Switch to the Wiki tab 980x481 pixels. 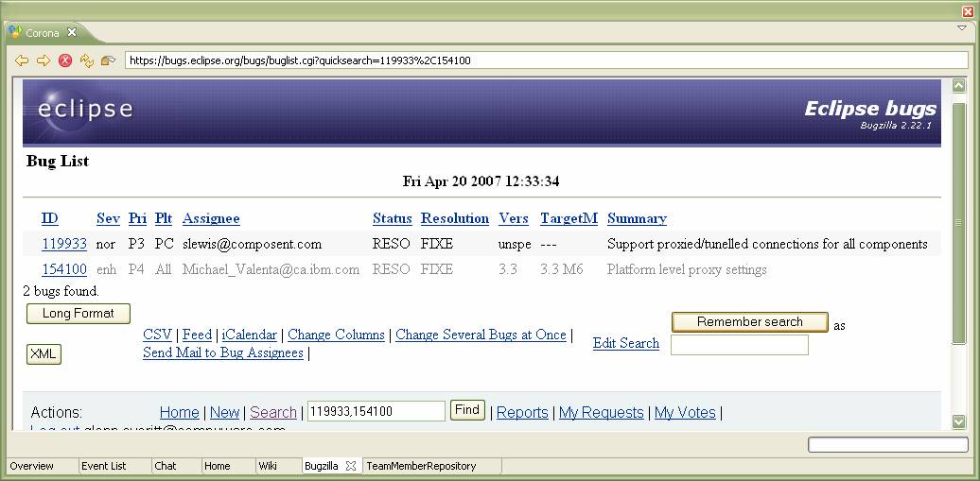(268, 466)
